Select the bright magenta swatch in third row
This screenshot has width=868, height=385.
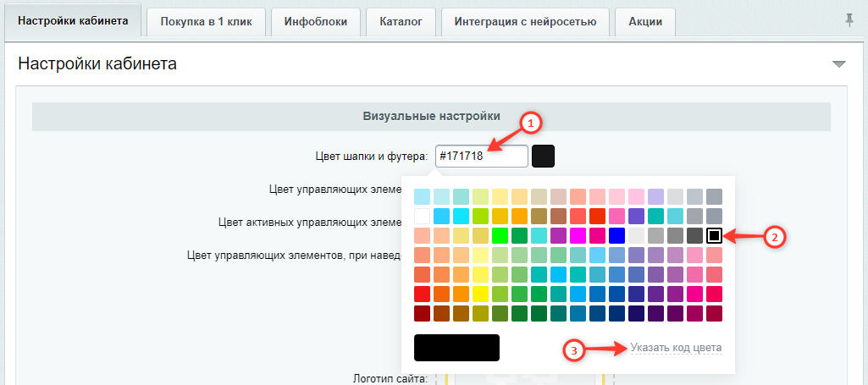[578, 236]
